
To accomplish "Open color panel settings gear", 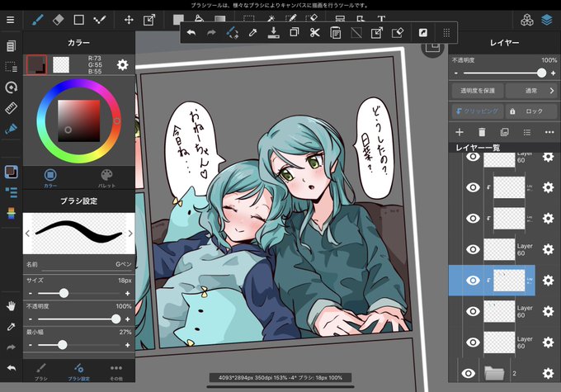I will (122, 65).
